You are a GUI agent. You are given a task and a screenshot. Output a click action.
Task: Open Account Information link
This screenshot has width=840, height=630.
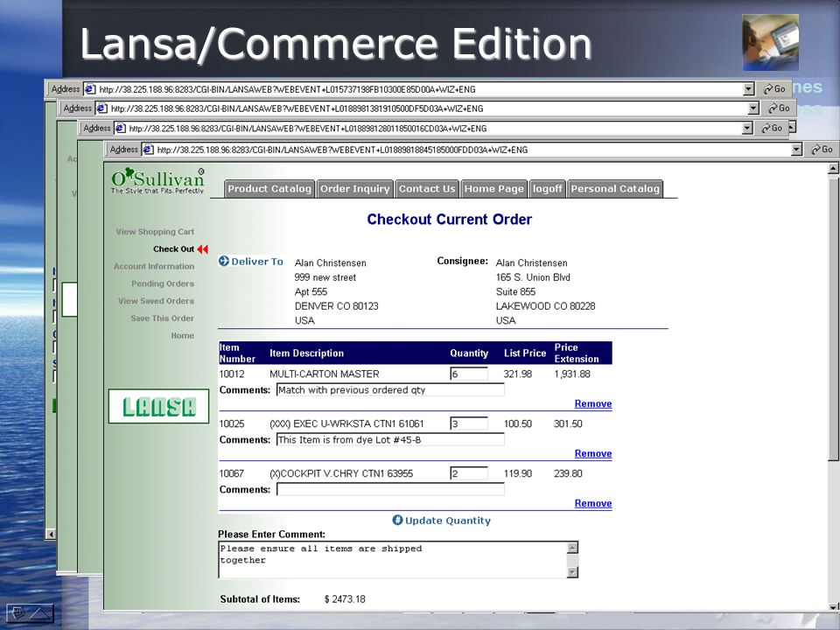pos(154,266)
